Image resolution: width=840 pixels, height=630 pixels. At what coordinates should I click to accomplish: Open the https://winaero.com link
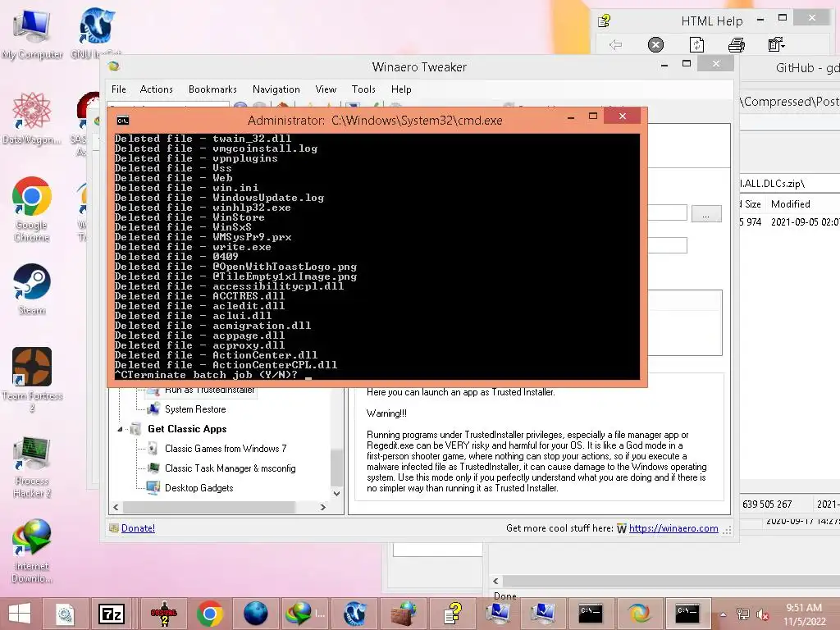(673, 528)
